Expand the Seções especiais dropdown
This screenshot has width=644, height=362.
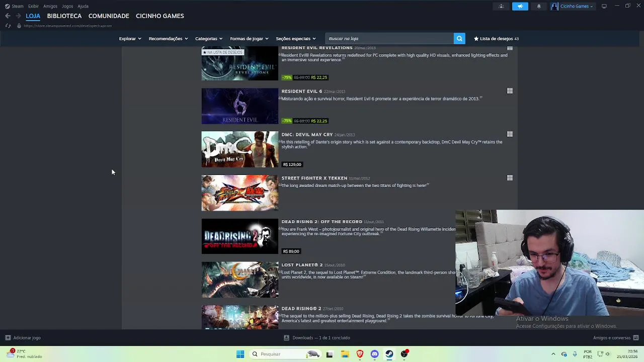296,39
